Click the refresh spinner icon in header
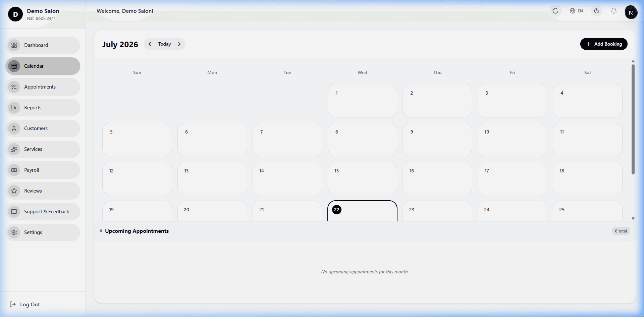 (x=555, y=11)
